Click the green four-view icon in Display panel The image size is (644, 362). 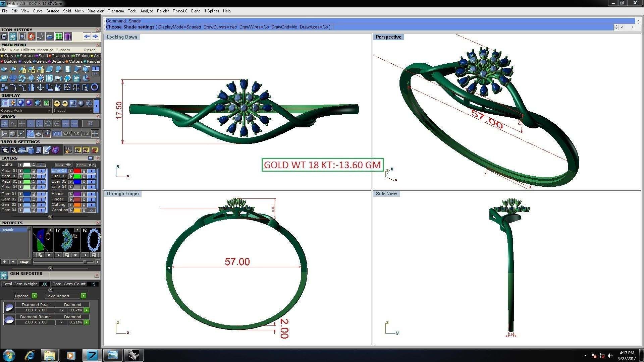(x=46, y=103)
